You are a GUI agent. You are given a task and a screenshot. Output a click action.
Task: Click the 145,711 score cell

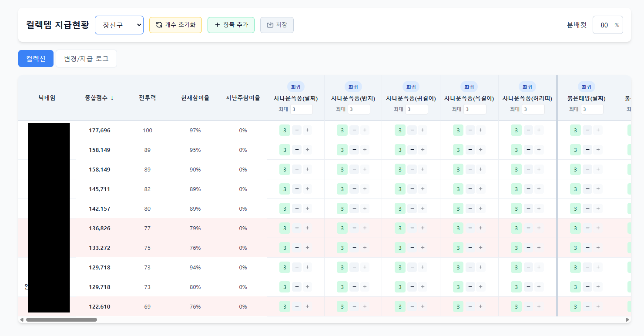tap(99, 189)
